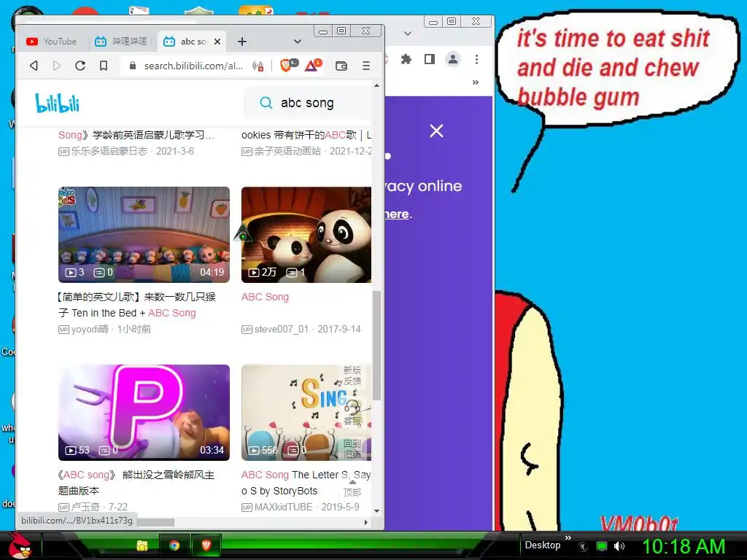Reload the bilibili search page
The height and width of the screenshot is (560, 747).
80,66
